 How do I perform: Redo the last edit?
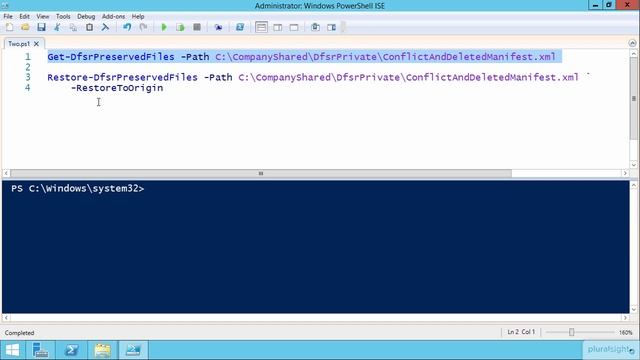(x=143, y=27)
